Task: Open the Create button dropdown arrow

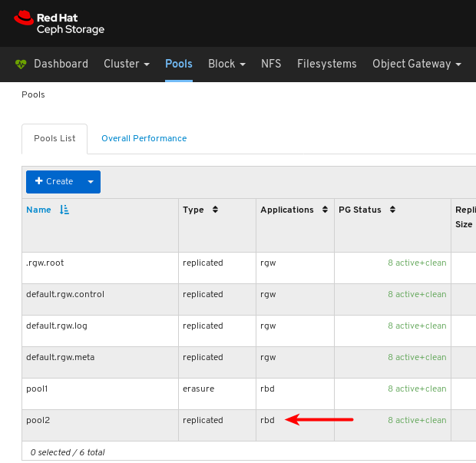Action: tap(91, 182)
